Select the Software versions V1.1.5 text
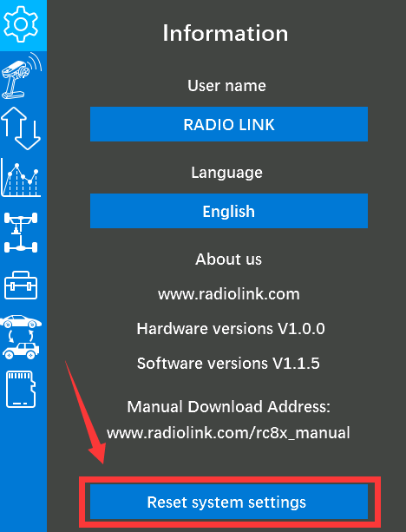This screenshot has width=406, height=532. coord(228,363)
